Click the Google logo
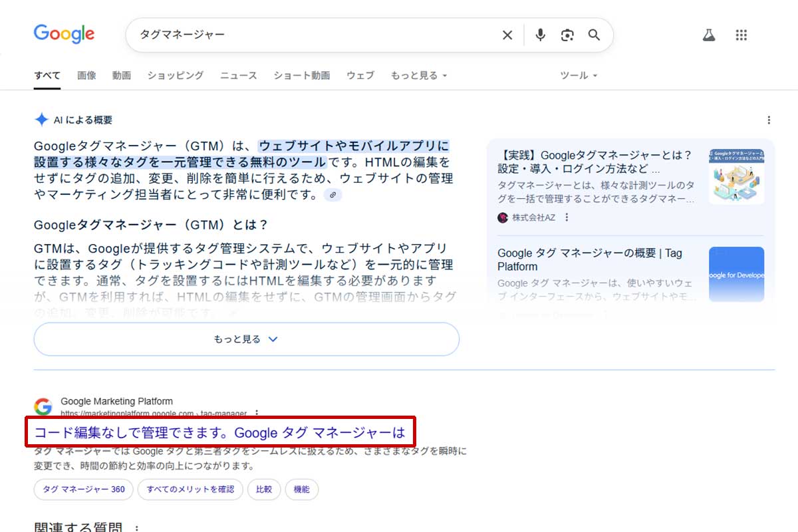The image size is (798, 532). pos(64,34)
